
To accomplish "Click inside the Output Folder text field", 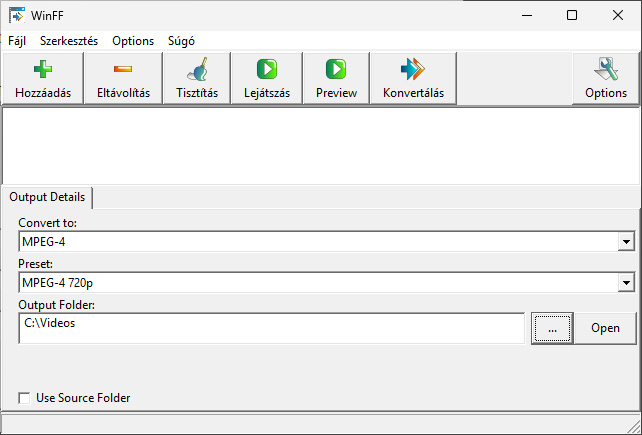I will pyautogui.click(x=270, y=328).
